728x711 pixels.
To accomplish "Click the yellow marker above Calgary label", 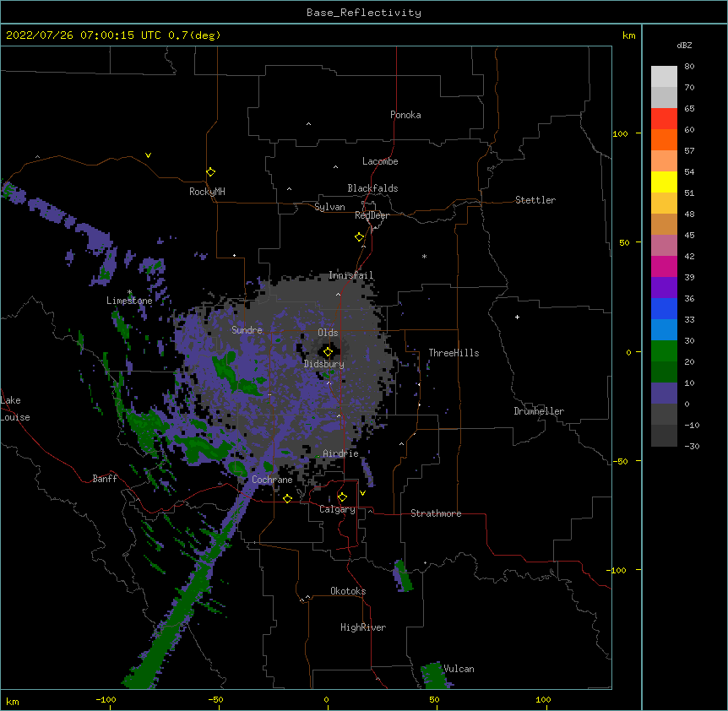I will coord(342,497).
